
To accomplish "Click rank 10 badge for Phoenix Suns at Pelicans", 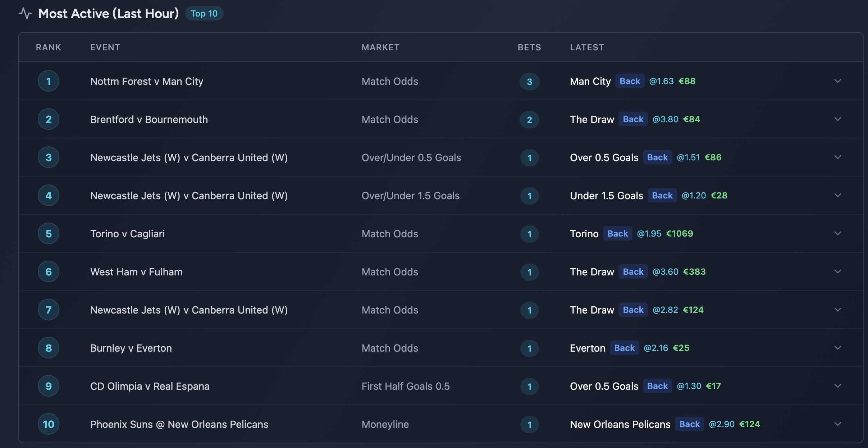I will click(x=48, y=424).
